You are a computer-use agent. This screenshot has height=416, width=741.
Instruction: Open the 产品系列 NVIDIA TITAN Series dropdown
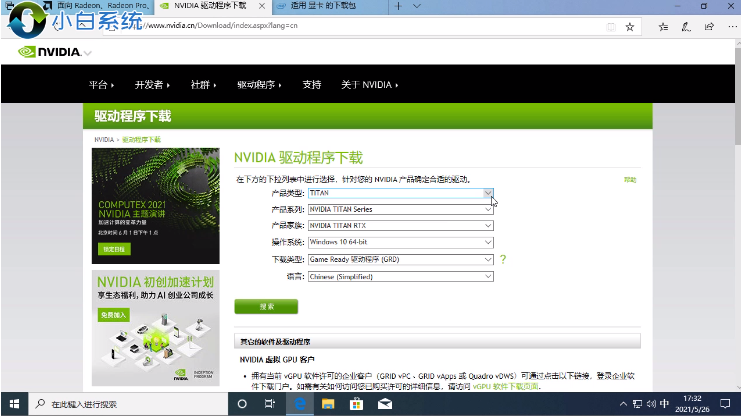click(x=401, y=209)
